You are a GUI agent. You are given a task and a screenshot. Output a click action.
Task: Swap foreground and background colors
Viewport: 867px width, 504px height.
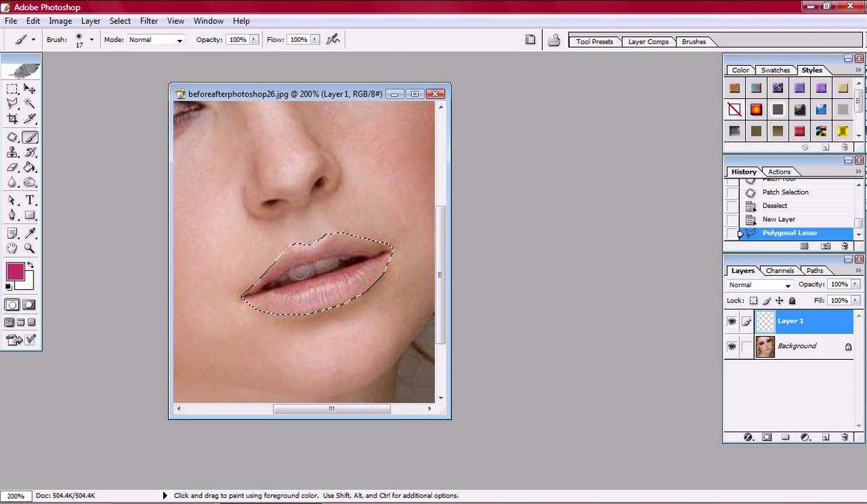[x=30, y=265]
